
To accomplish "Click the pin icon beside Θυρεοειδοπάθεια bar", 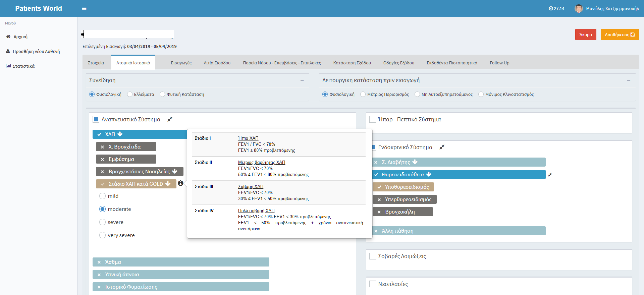I will (550, 175).
